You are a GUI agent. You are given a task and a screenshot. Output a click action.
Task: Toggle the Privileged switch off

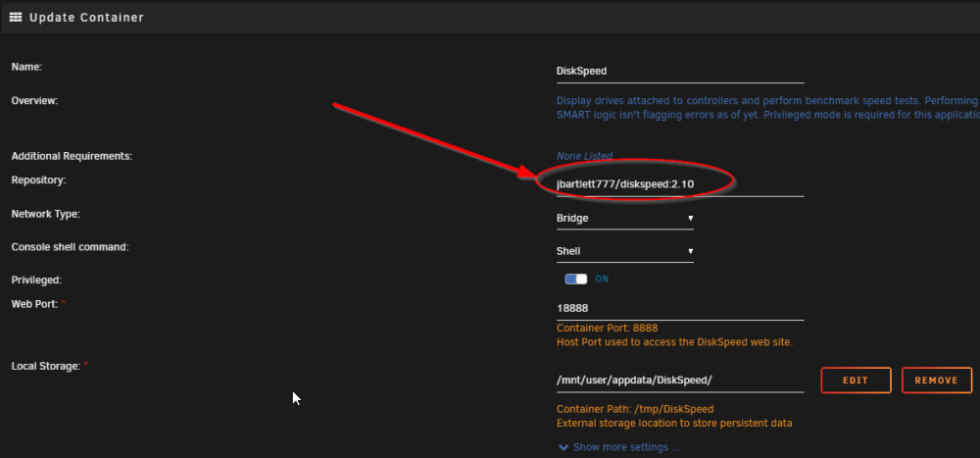(576, 280)
